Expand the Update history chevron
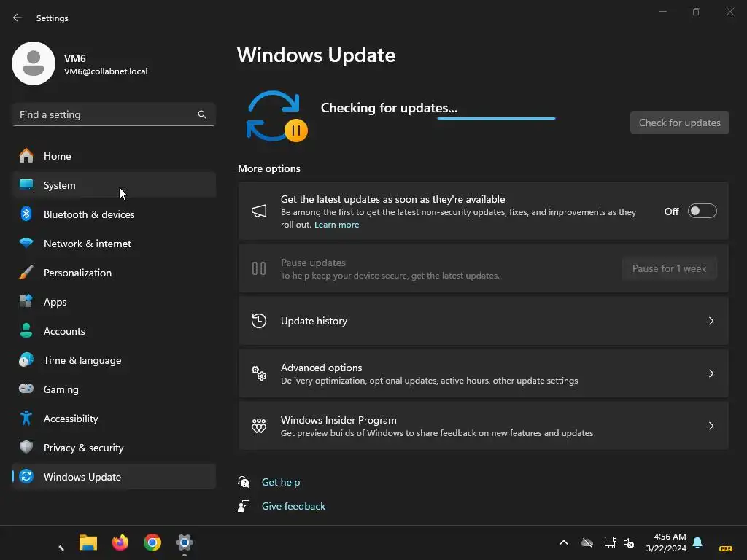The width and height of the screenshot is (747, 560). pyautogui.click(x=711, y=321)
